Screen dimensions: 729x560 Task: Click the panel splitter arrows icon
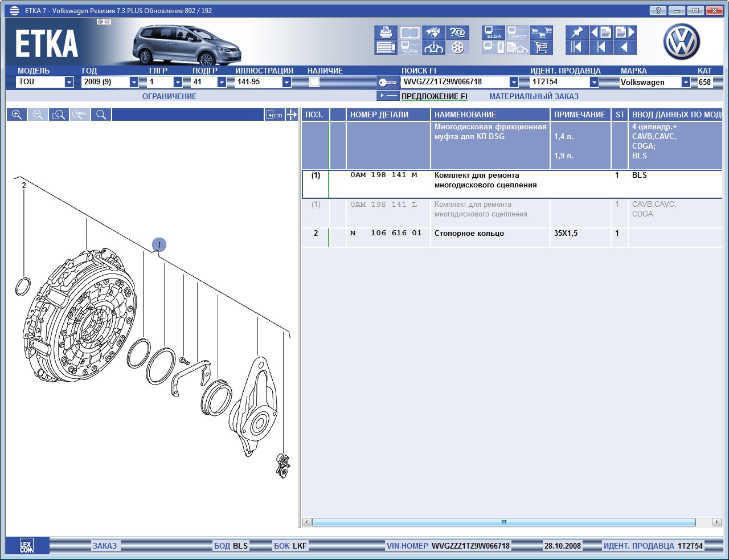click(x=292, y=115)
